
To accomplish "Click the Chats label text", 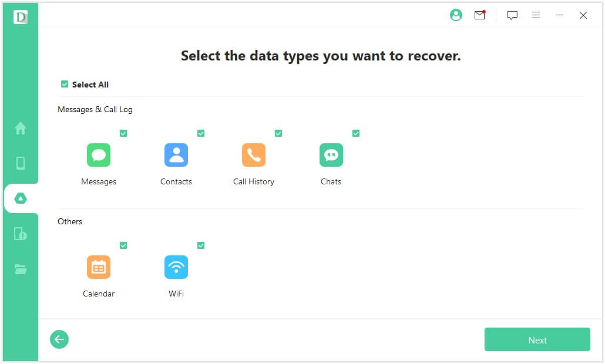I will [x=331, y=181].
